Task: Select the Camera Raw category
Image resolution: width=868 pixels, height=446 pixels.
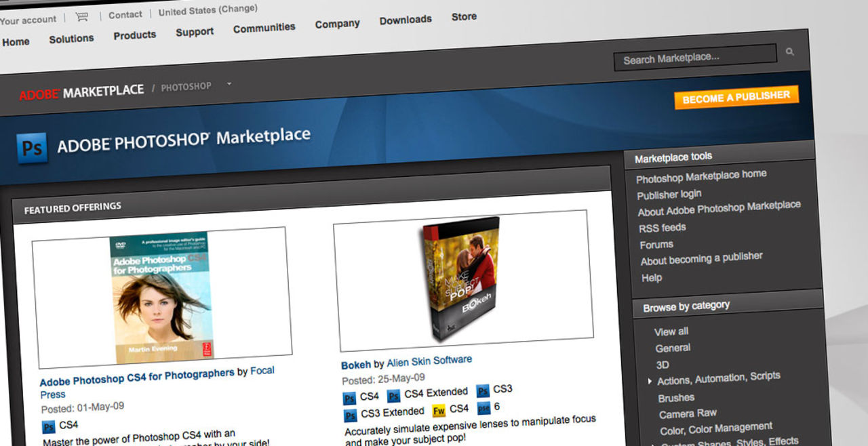Action: (688, 413)
